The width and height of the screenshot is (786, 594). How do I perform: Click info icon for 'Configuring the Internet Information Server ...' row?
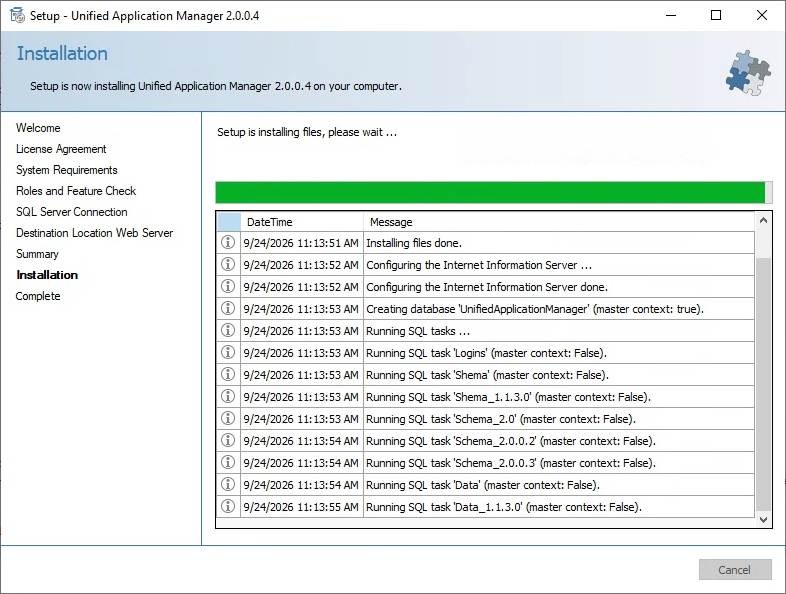pyautogui.click(x=228, y=265)
